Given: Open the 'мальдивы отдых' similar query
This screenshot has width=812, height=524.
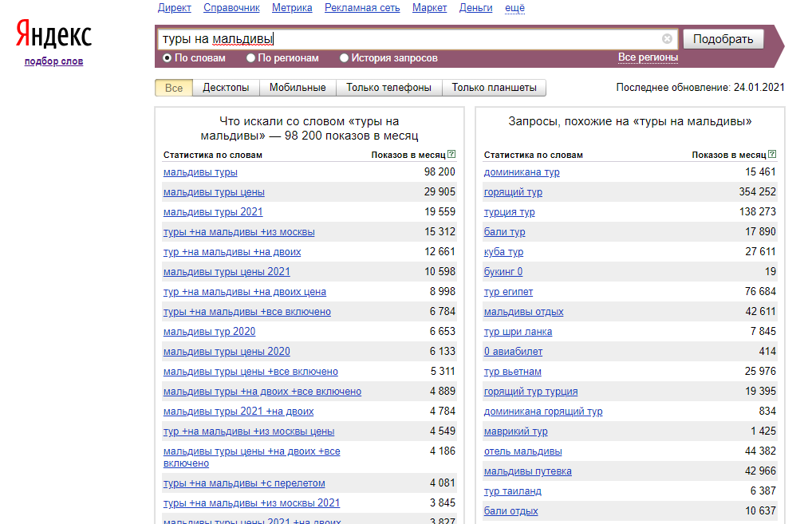Looking at the screenshot, I should pyautogui.click(x=523, y=312).
